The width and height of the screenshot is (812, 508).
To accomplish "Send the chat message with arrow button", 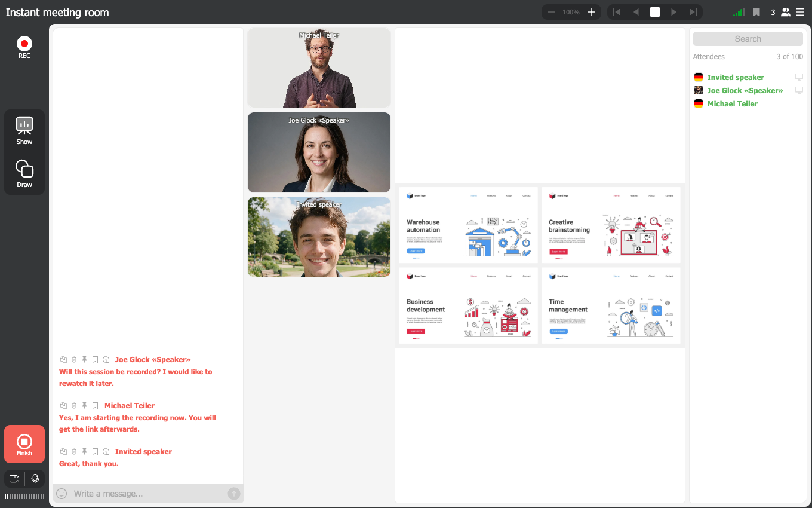I will (x=234, y=494).
